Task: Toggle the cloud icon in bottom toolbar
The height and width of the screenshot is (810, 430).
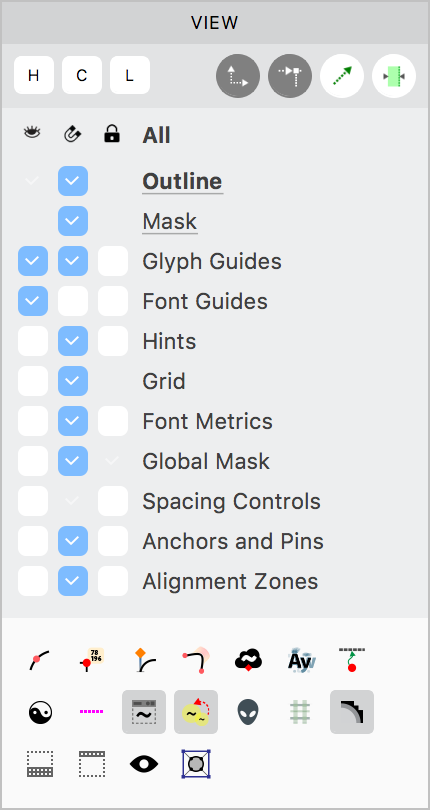Action: pyautogui.click(x=249, y=660)
